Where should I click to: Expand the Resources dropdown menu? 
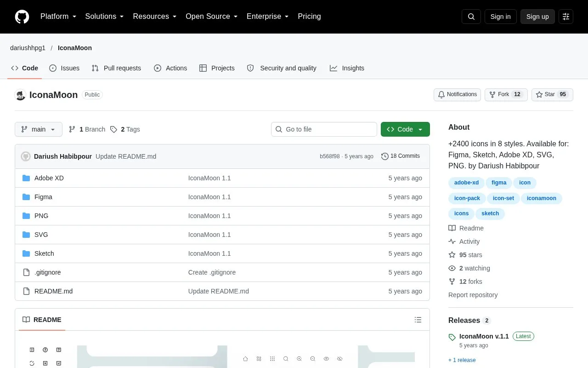(x=155, y=17)
